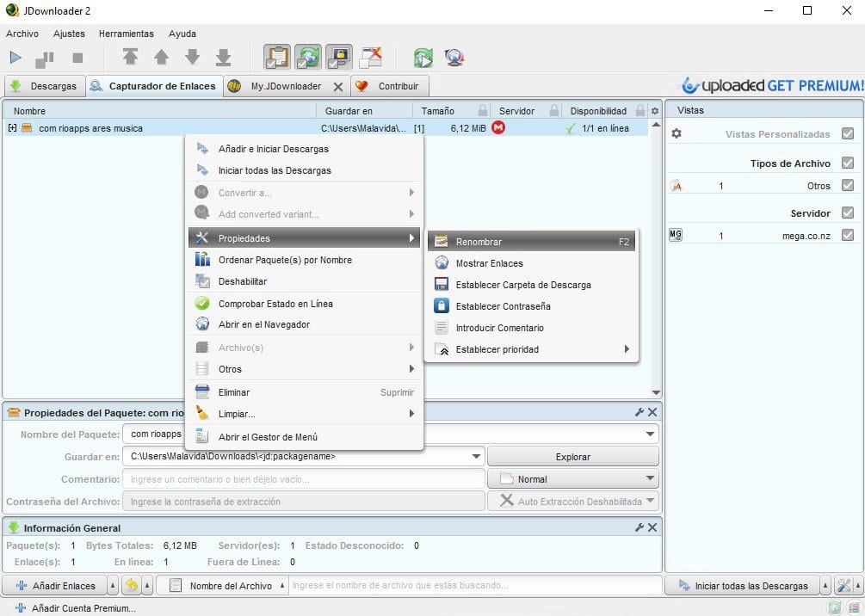Toggle auto reconnect toolbar icon
The height and width of the screenshot is (616, 865).
click(308, 57)
